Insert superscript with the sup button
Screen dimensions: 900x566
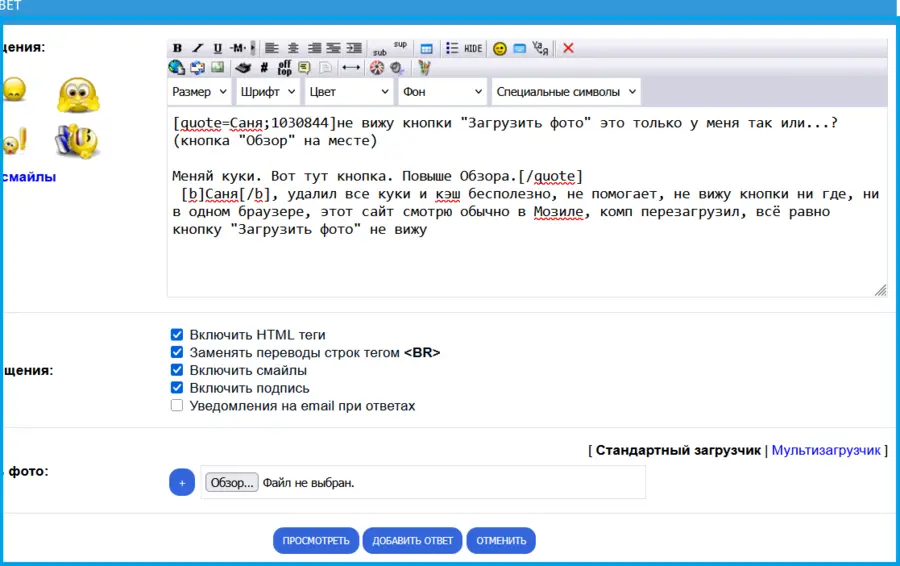(x=400, y=45)
